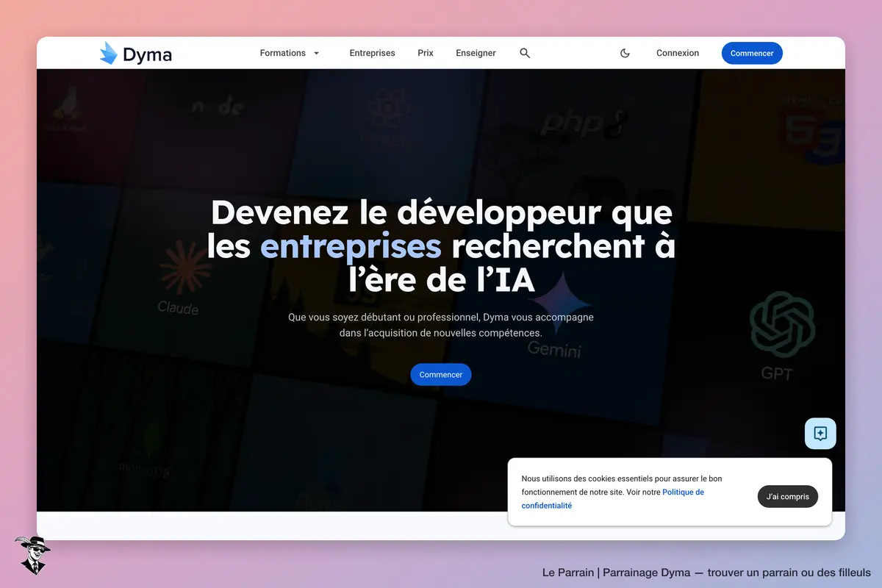Click the Le Parrain mascot avatar
This screenshot has width=882, height=588.
[32, 555]
